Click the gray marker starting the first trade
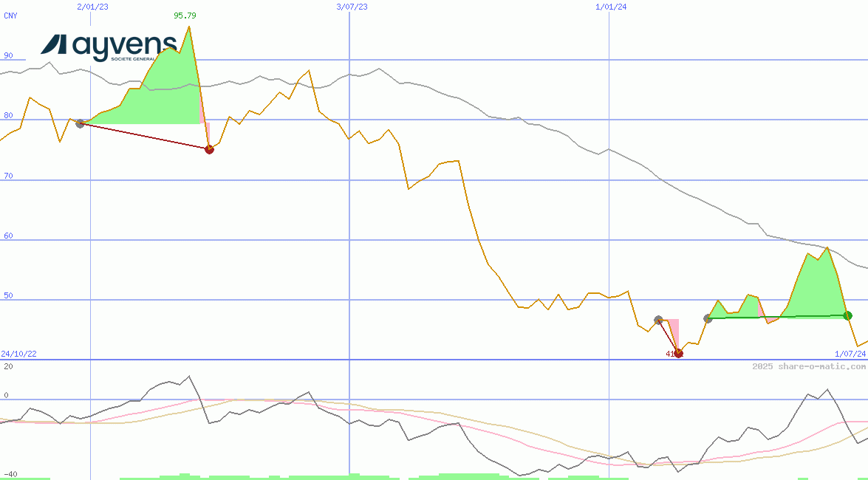Viewport: 868px width, 480px height. click(x=80, y=123)
